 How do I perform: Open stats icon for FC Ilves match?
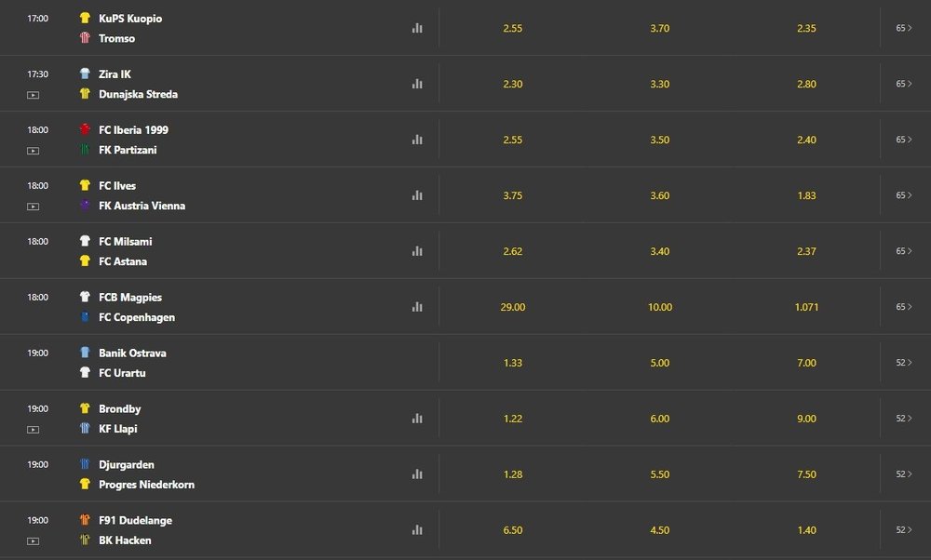(417, 195)
